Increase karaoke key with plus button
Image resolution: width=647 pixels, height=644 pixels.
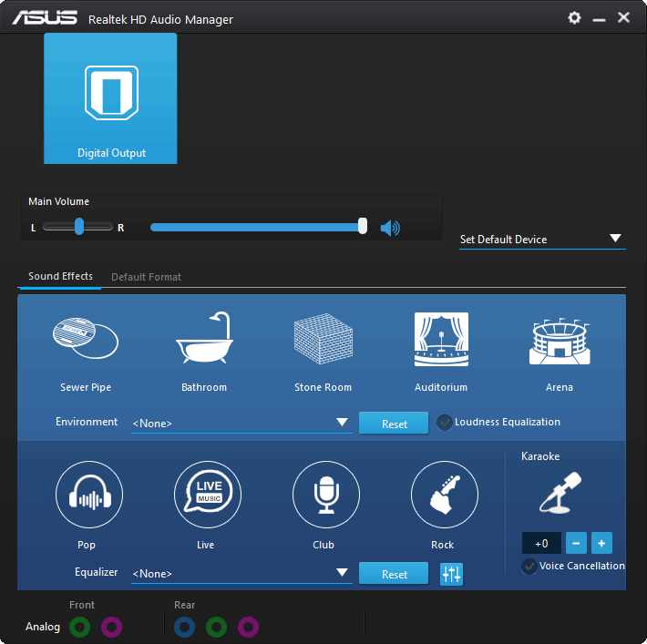(x=601, y=543)
